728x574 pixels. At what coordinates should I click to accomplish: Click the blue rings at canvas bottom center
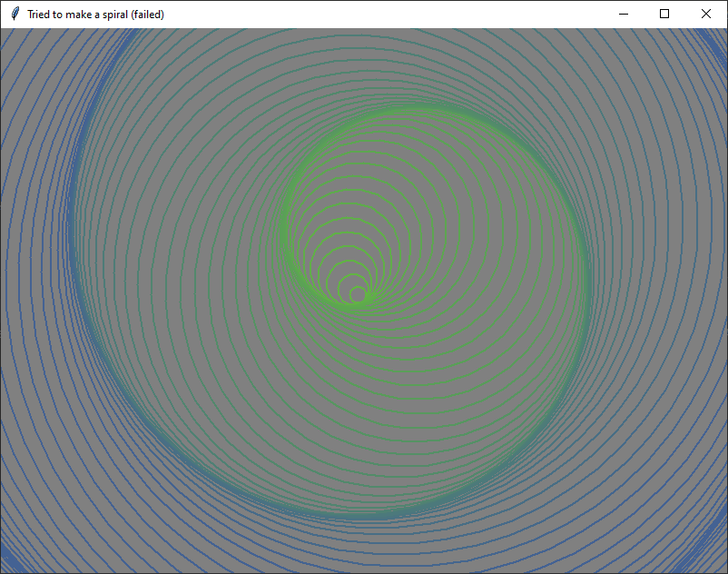(363, 554)
